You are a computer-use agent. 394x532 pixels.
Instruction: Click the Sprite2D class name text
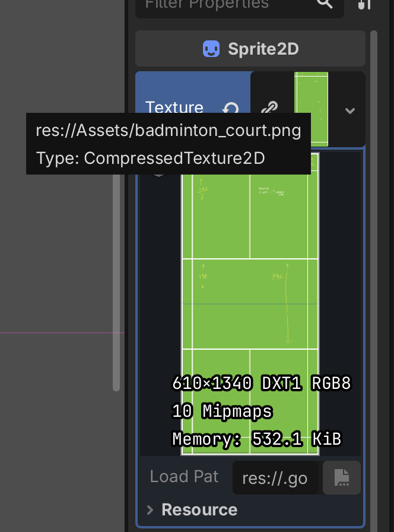[x=263, y=49]
